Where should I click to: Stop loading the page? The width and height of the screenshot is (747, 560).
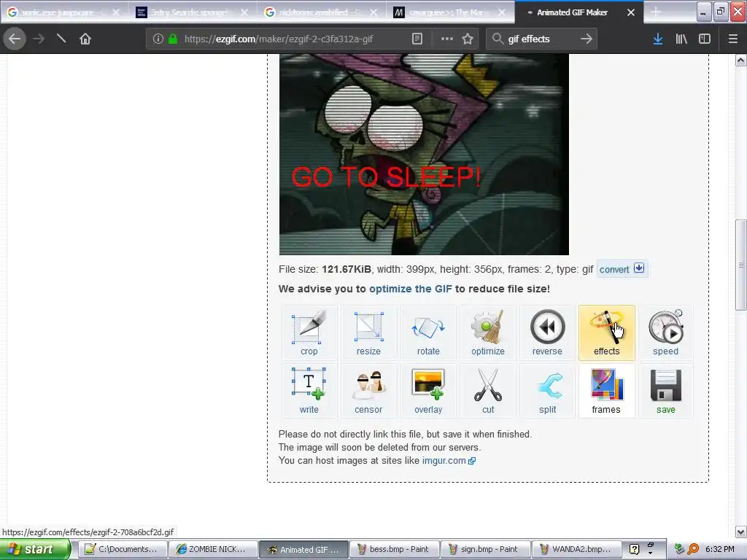pyautogui.click(x=61, y=39)
